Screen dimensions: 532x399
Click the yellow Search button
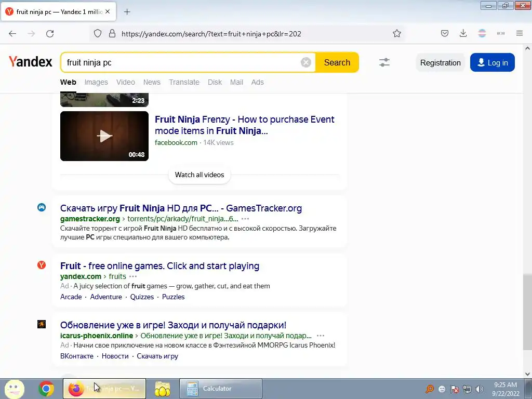(337, 62)
